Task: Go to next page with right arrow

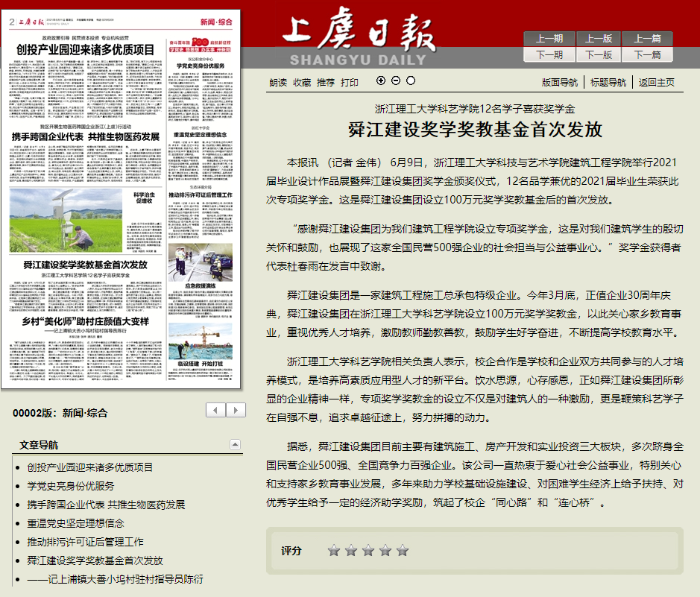Action: [236, 410]
